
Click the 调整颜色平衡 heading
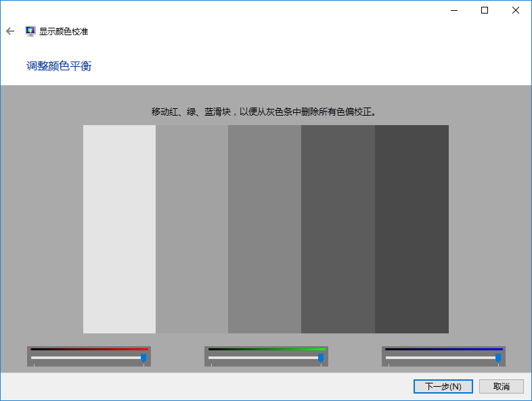point(59,66)
